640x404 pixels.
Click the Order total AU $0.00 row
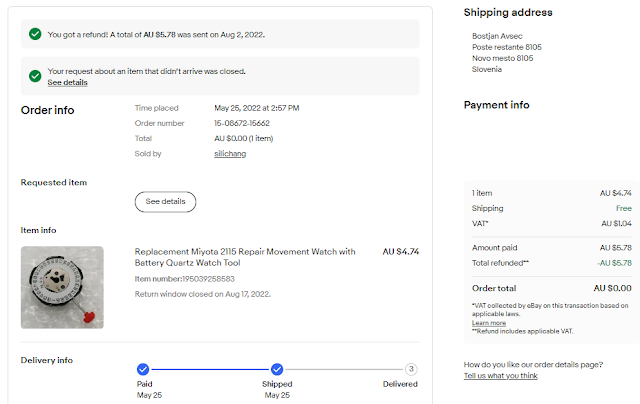point(551,289)
